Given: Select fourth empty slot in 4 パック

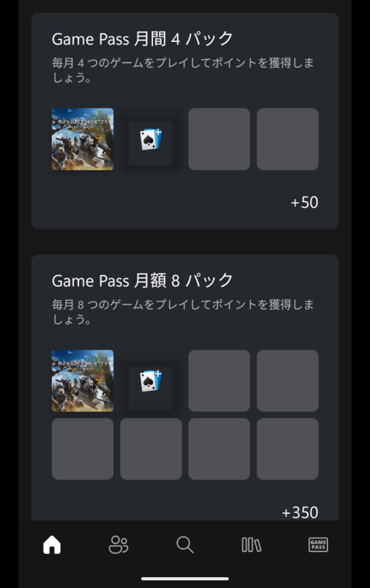Looking at the screenshot, I should point(288,139).
